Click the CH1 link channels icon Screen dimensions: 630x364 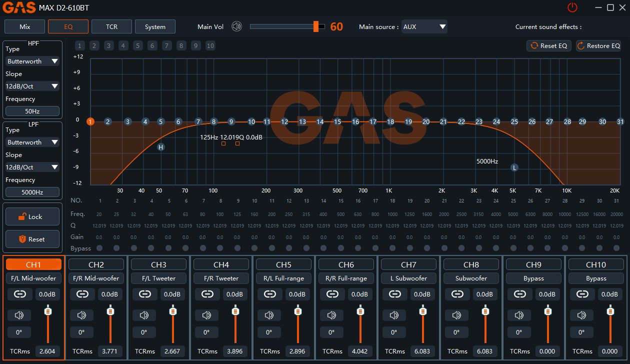click(x=20, y=294)
